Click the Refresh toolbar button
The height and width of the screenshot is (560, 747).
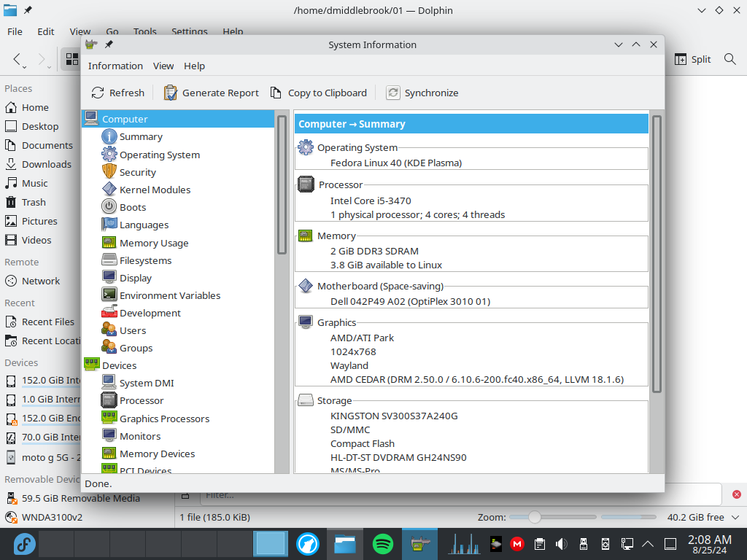point(117,93)
